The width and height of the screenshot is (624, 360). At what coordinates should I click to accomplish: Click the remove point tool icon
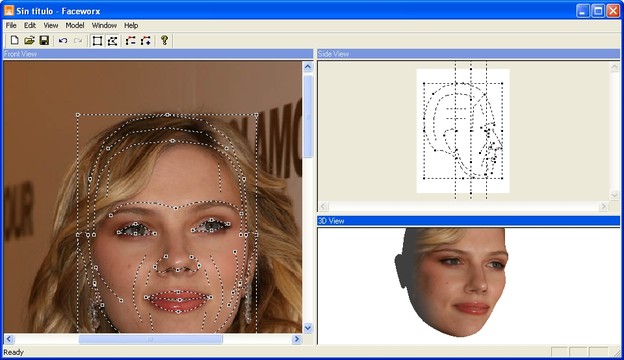pyautogui.click(x=131, y=41)
